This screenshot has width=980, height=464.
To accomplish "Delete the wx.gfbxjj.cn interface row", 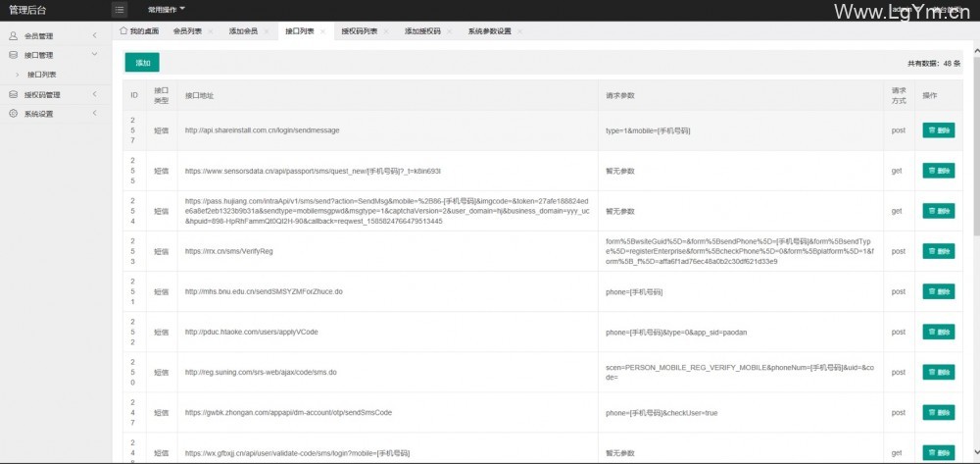I will (x=939, y=453).
